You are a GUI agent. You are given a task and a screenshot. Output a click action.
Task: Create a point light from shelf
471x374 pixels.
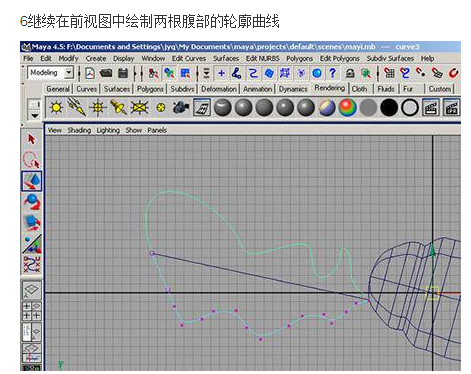point(98,107)
